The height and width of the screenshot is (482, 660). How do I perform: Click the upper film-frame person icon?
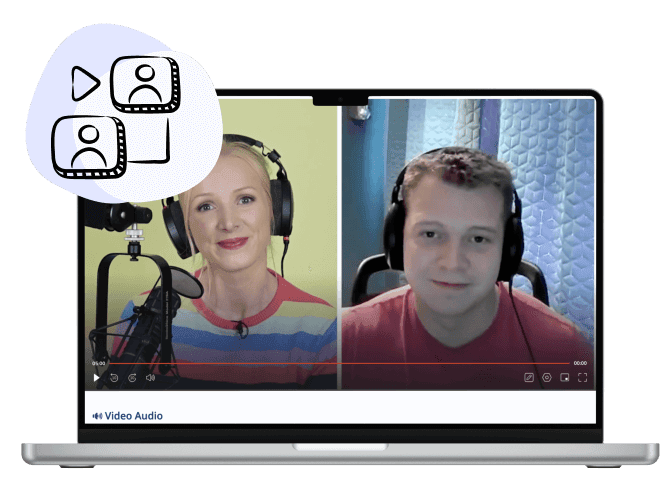click(145, 83)
